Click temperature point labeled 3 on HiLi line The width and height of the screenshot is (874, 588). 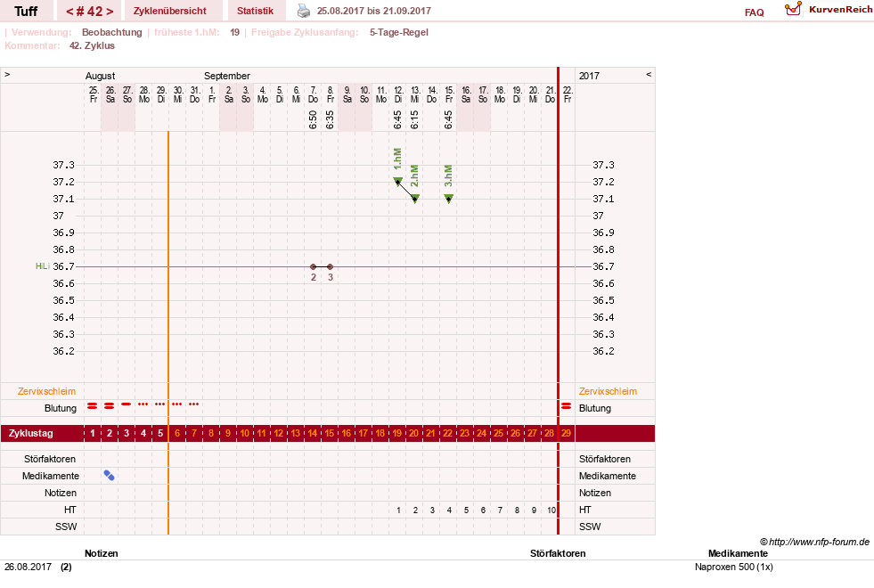(330, 267)
